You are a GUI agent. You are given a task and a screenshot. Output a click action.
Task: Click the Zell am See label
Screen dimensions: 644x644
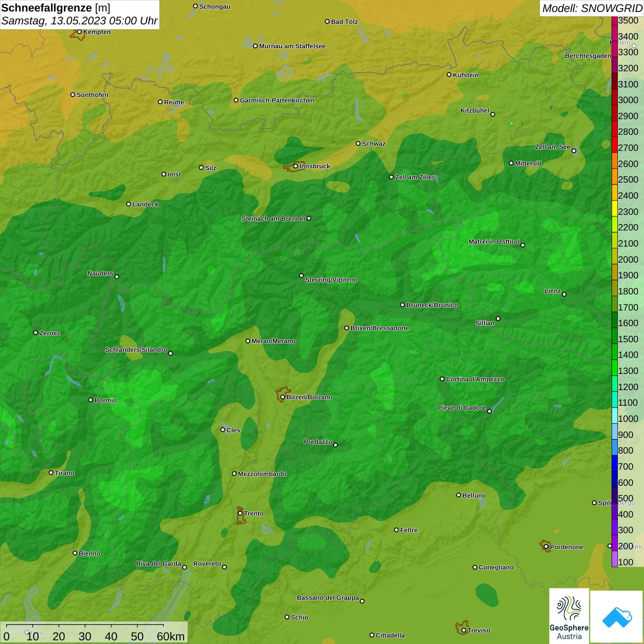coord(552,147)
